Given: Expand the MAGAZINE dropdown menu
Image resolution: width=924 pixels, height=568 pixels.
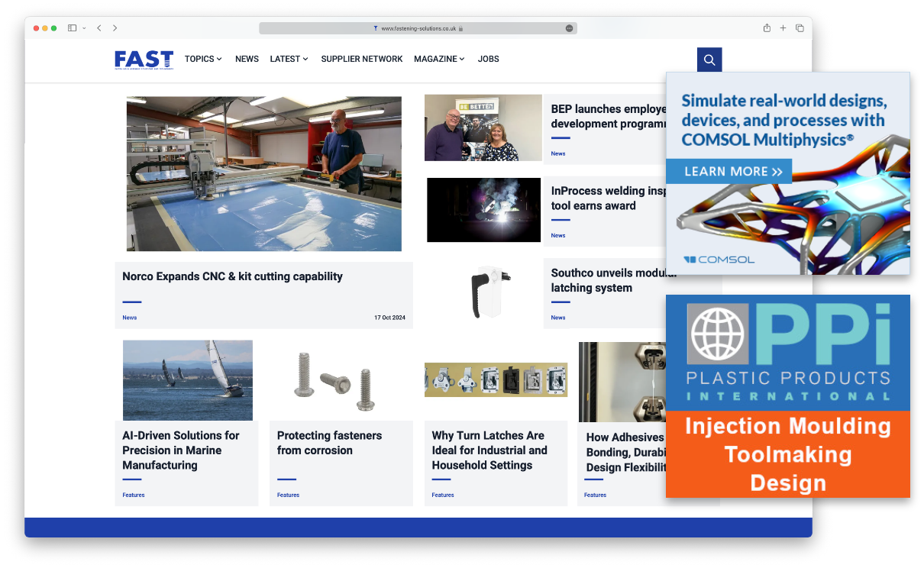Looking at the screenshot, I should (439, 59).
